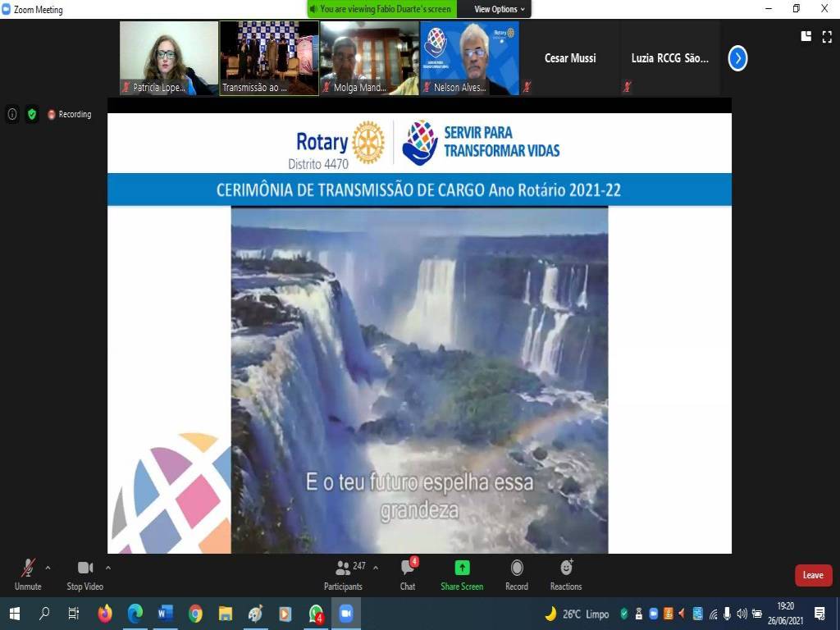Open the Reactions menu
840x630 pixels.
[566, 572]
